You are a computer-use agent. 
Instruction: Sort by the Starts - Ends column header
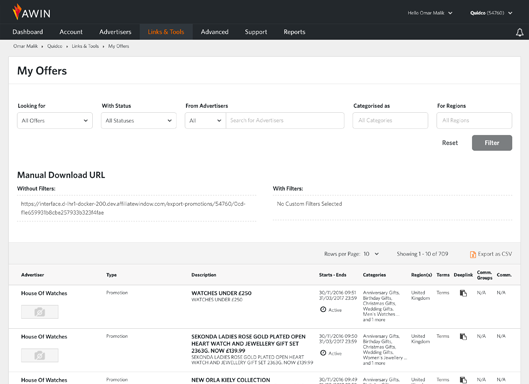pyautogui.click(x=333, y=275)
